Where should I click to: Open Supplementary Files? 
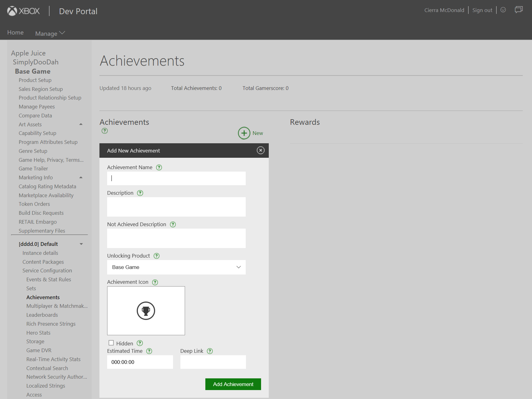coord(42,231)
